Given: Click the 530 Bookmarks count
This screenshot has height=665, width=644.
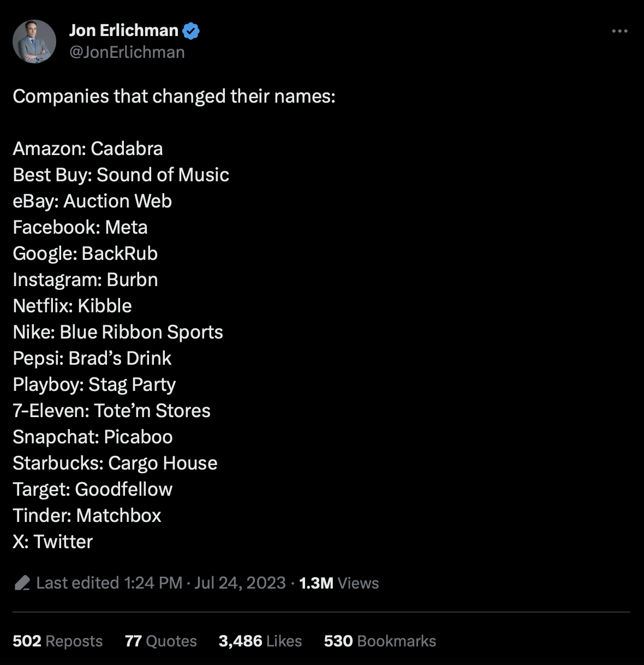Looking at the screenshot, I should point(380,641).
